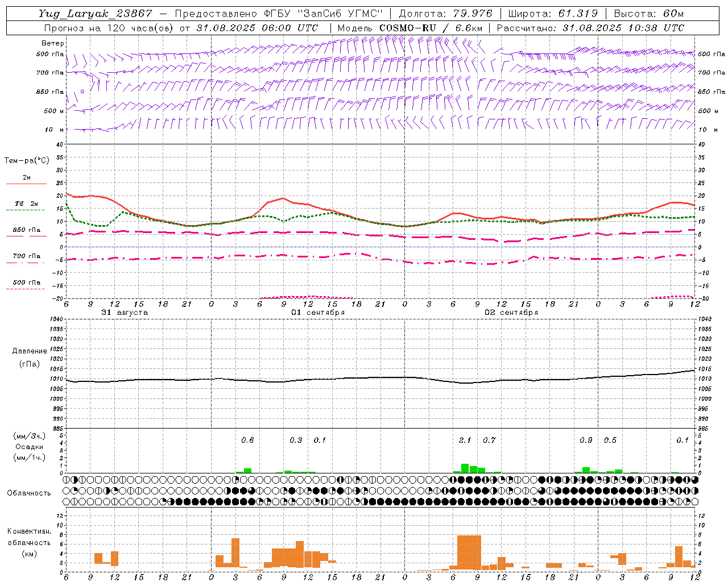Click the 0.9 precipitation value
This screenshot has width=728, height=582.
coord(586,440)
